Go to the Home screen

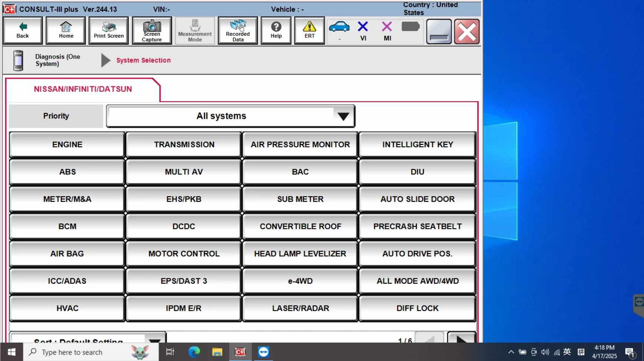point(66,30)
